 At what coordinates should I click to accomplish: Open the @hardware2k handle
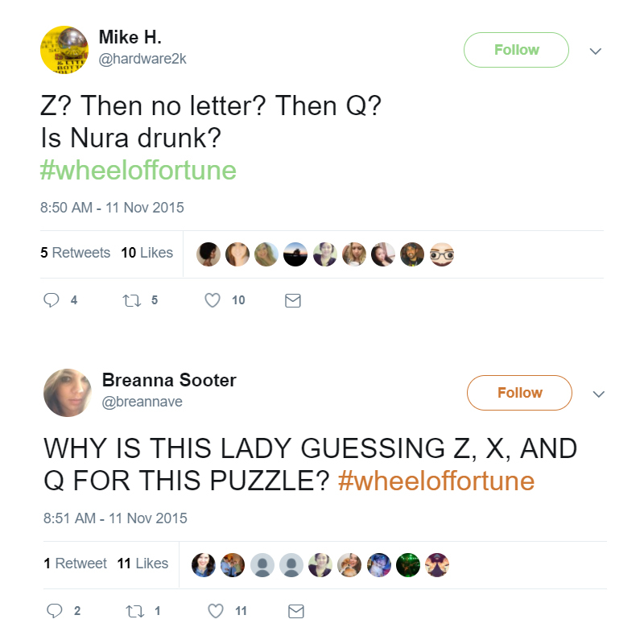click(x=142, y=59)
